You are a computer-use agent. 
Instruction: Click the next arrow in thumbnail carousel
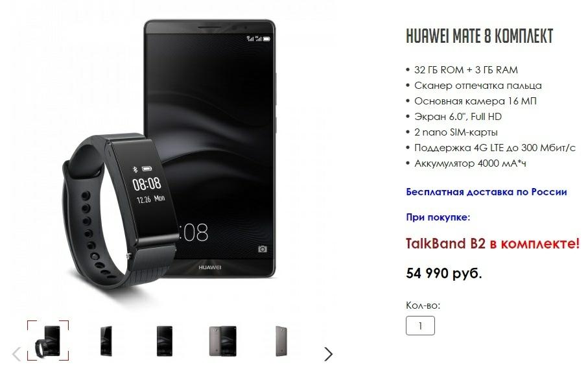tap(328, 354)
